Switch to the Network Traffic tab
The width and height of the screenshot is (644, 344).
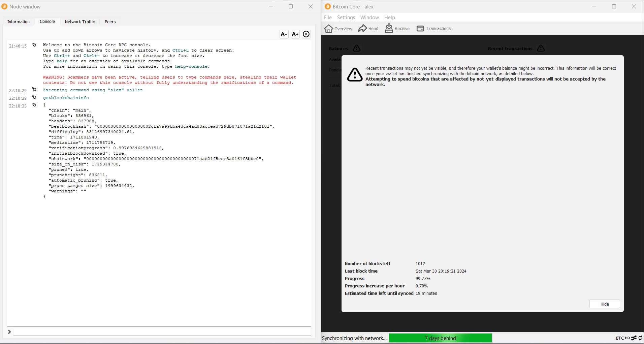tap(80, 22)
